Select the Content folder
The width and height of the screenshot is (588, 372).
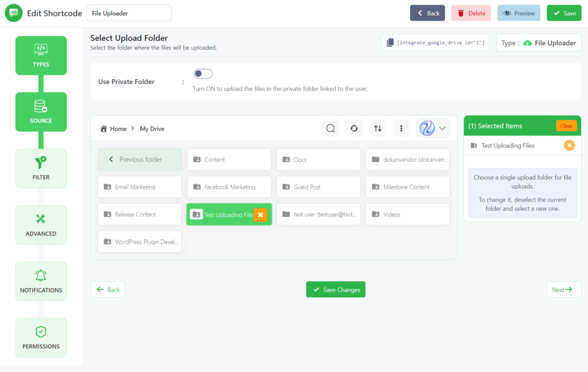pyautogui.click(x=229, y=160)
